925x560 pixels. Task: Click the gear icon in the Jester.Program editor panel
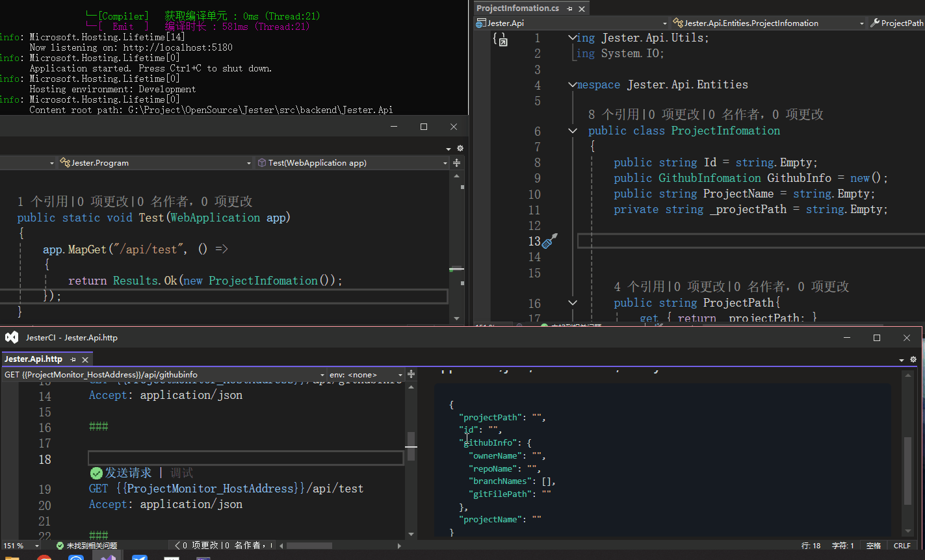click(460, 148)
